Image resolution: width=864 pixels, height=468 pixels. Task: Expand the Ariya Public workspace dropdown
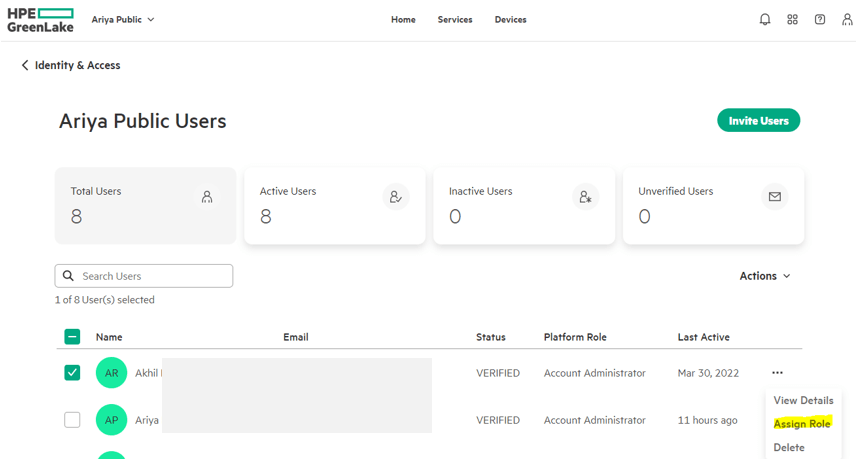click(123, 19)
